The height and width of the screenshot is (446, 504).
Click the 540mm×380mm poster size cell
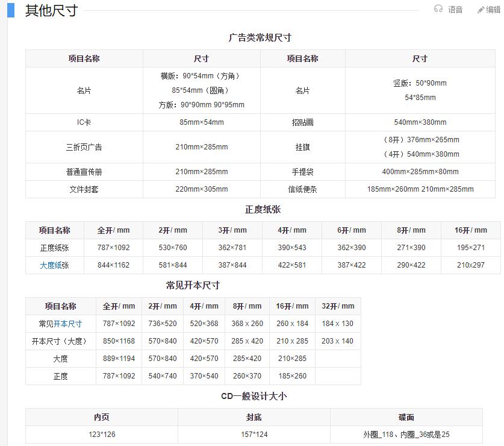tap(420, 122)
